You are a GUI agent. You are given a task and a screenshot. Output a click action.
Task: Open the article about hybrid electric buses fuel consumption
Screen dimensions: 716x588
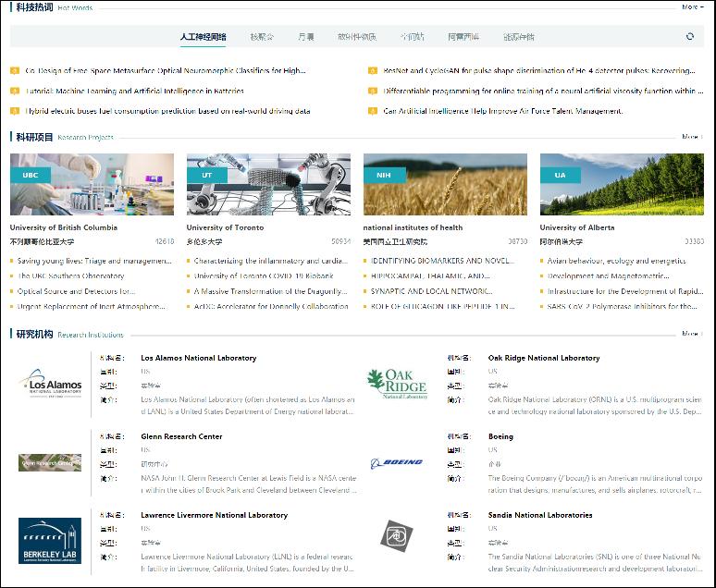(x=167, y=111)
